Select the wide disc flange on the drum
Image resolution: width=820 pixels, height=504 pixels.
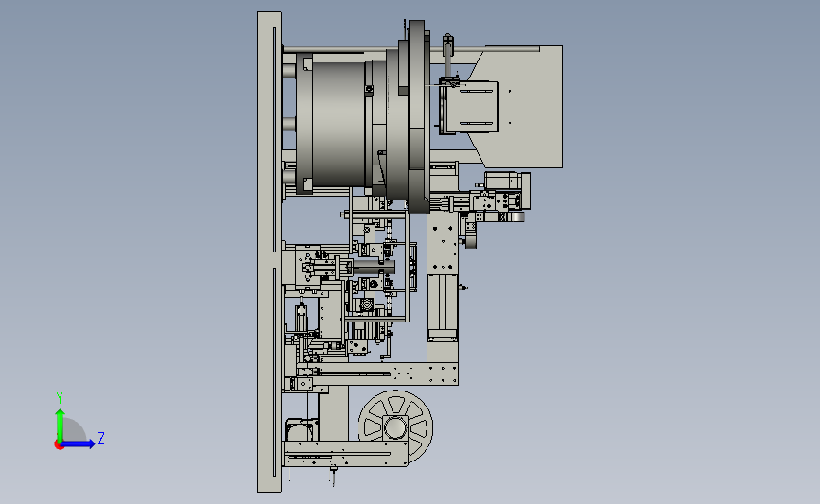pyautogui.click(x=419, y=116)
